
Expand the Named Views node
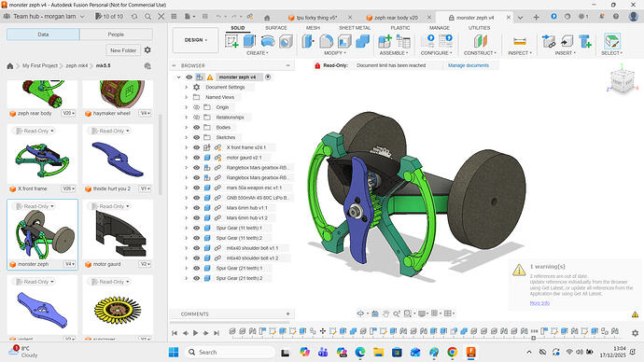point(186,97)
